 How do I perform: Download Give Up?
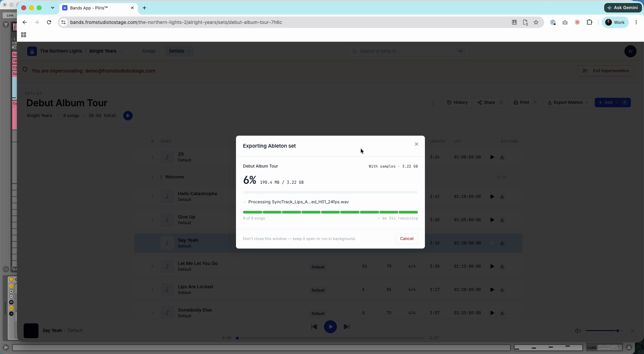coord(502,220)
